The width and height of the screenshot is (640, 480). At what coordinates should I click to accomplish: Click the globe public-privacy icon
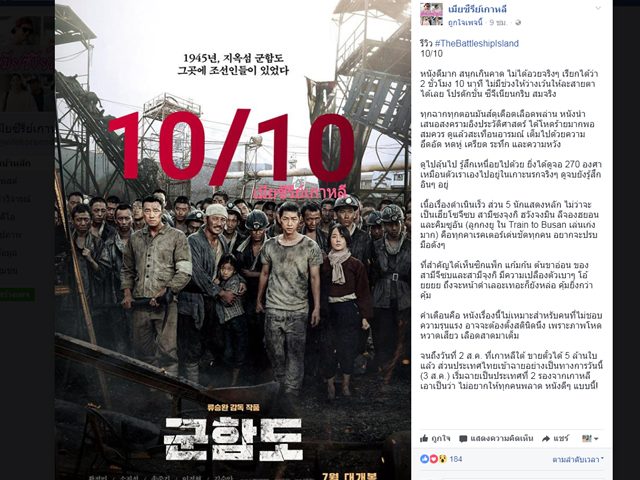[518, 23]
